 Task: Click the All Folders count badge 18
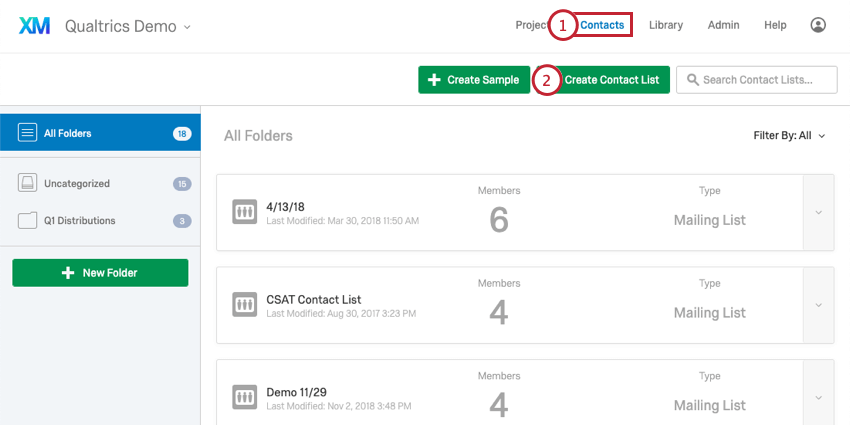(x=182, y=133)
